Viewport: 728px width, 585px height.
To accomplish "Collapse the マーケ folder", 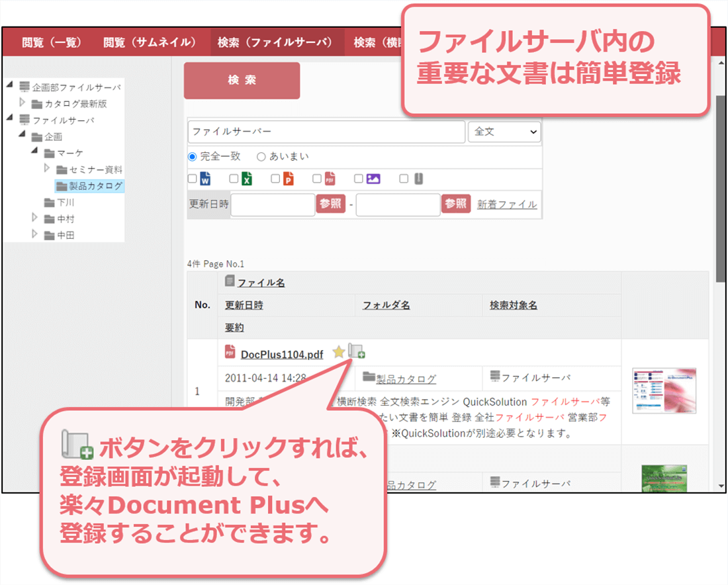I will tap(34, 150).
